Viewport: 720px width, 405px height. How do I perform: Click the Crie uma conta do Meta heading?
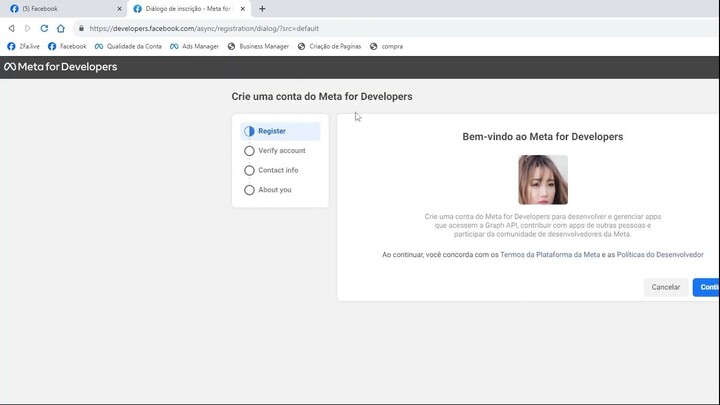322,97
